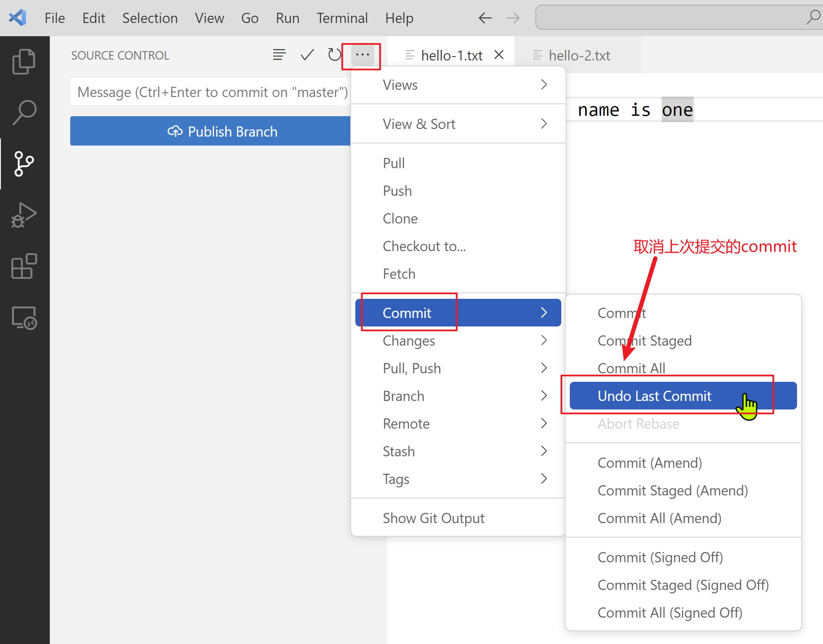
Task: Click the commit message input field
Action: [210, 92]
